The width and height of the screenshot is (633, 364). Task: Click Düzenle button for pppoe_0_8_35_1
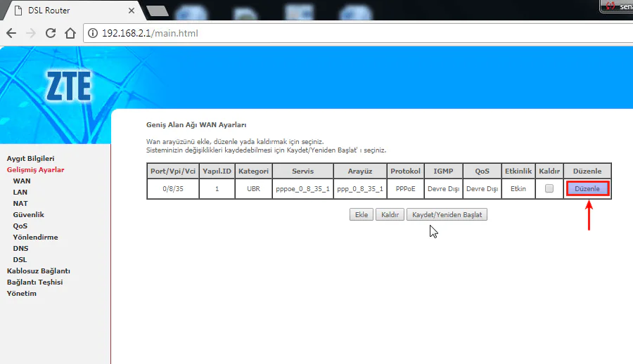[x=587, y=189]
